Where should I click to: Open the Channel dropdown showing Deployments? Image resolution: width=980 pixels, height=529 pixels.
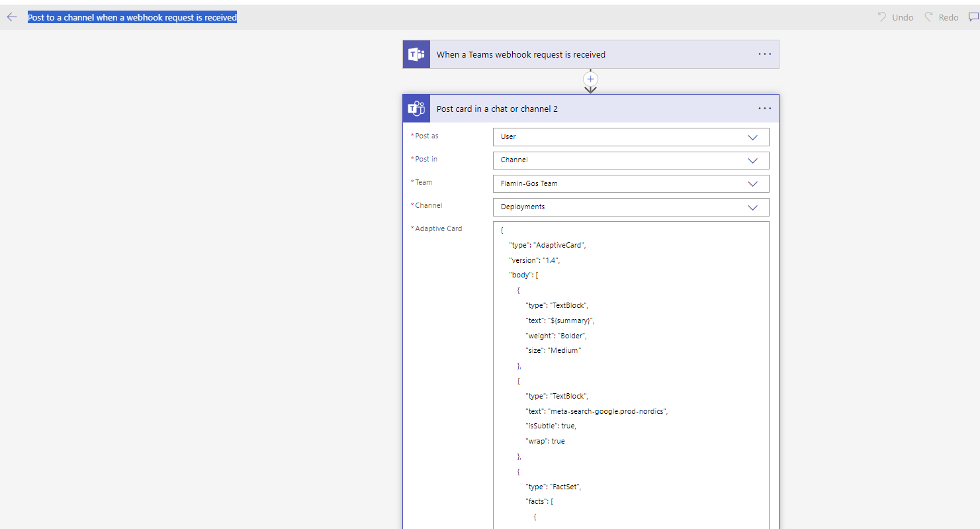(x=631, y=207)
